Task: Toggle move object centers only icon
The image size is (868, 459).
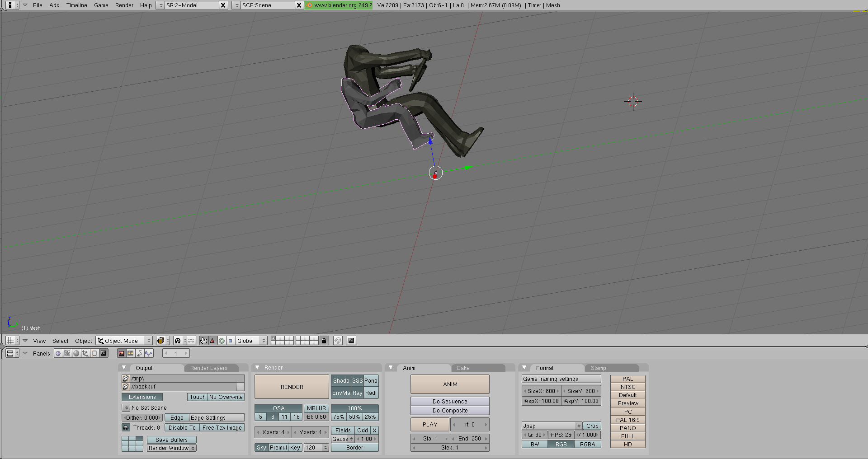Action: point(191,341)
